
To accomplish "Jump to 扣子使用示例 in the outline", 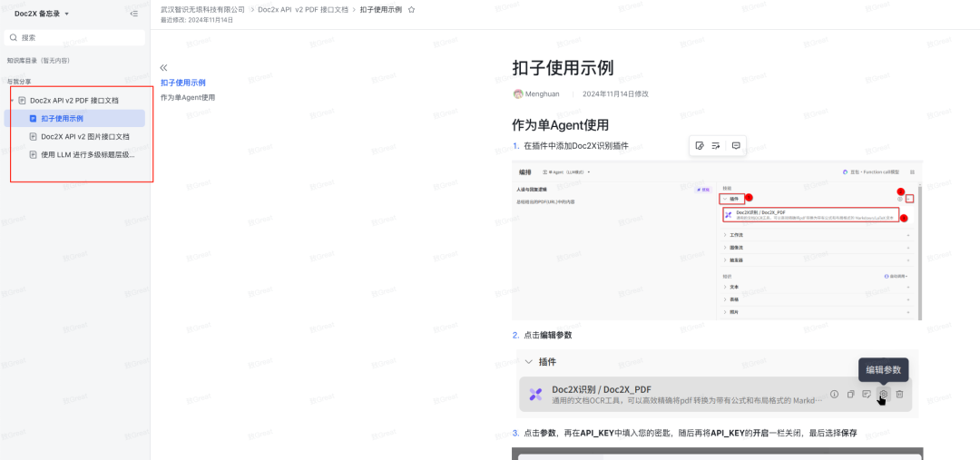I will click(183, 83).
